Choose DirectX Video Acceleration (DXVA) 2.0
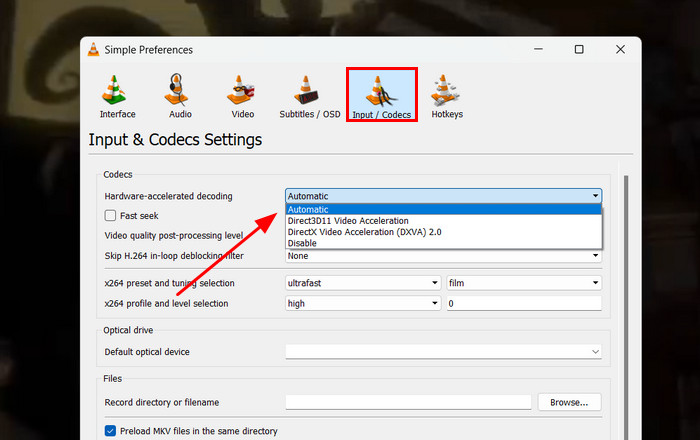The image size is (700, 440). pyautogui.click(x=444, y=232)
